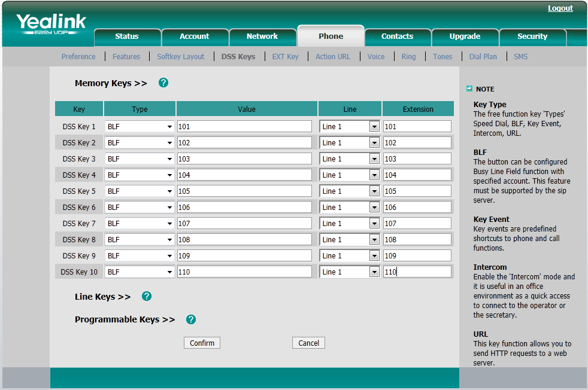Click the Cancel button
The image size is (588, 390).
click(308, 343)
